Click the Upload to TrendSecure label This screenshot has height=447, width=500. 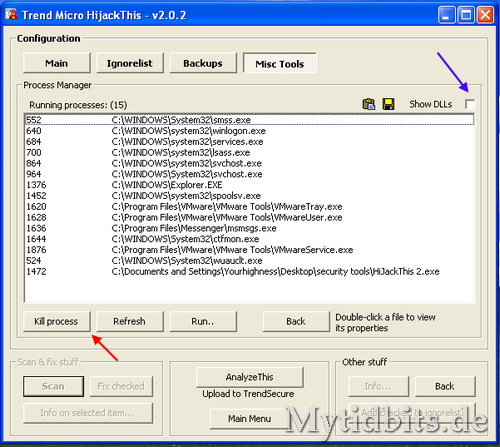(248, 394)
